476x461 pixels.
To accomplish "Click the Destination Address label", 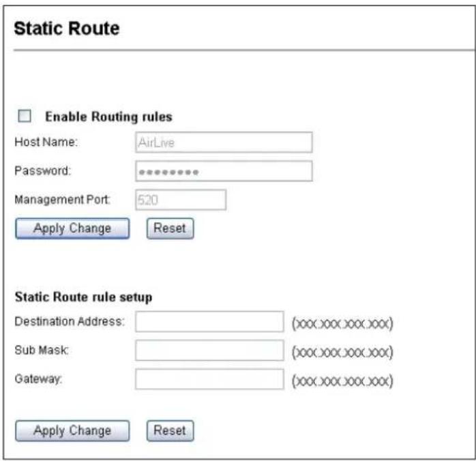I will coord(70,321).
